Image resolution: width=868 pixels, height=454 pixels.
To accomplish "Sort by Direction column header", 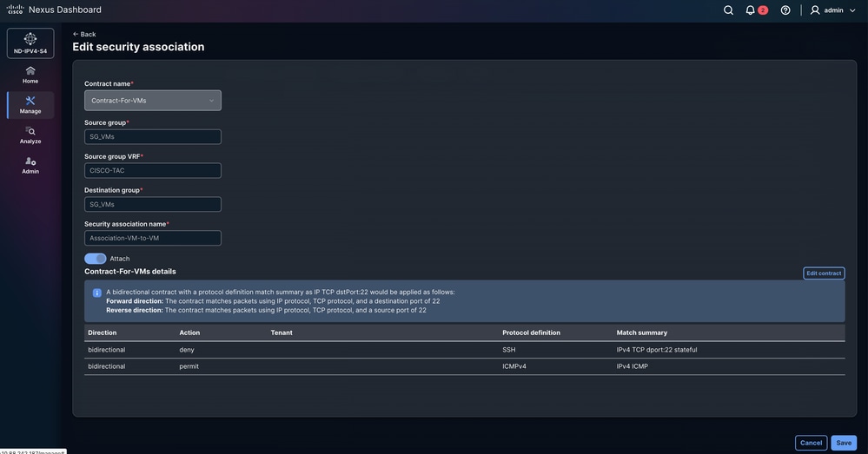I will tap(102, 332).
